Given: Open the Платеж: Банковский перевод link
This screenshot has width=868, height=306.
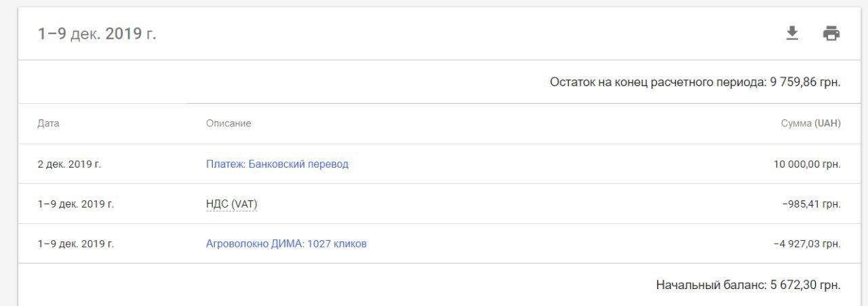Looking at the screenshot, I should pos(277,164).
